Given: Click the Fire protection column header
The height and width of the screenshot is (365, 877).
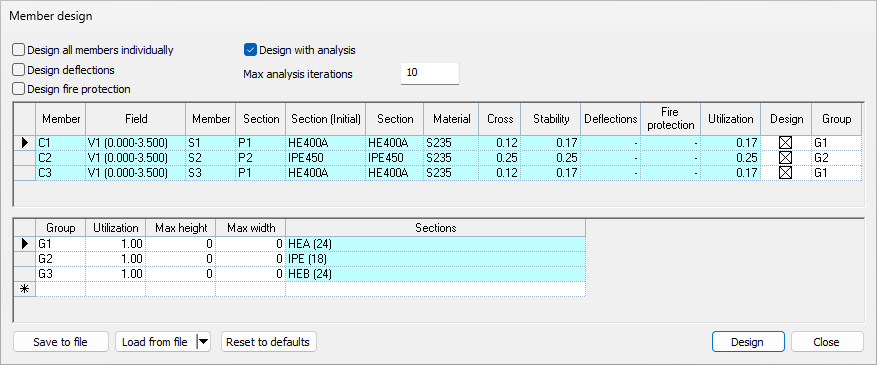Looking at the screenshot, I should pos(671,119).
